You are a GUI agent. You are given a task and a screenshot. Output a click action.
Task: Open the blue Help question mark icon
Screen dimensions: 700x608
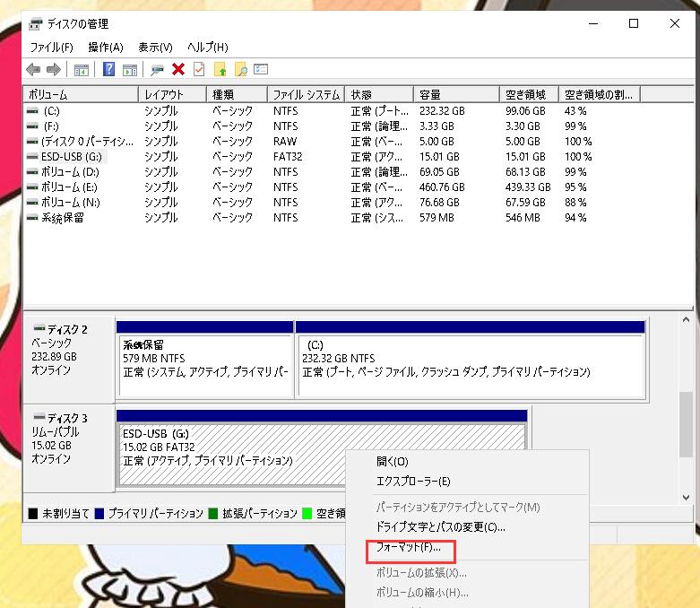pyautogui.click(x=109, y=69)
